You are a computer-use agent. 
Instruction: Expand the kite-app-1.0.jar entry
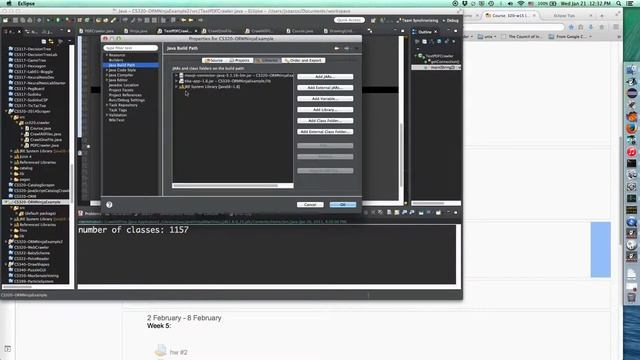coord(176,81)
